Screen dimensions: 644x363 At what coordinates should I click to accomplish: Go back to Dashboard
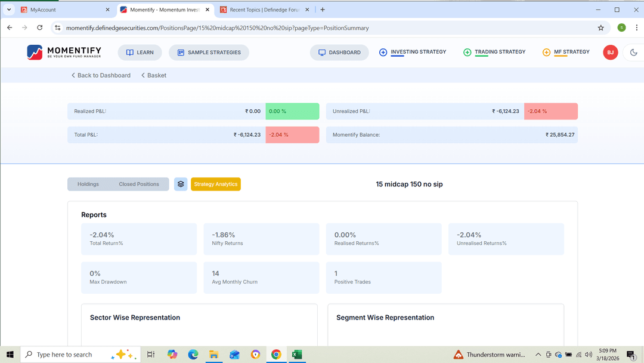coord(101,75)
